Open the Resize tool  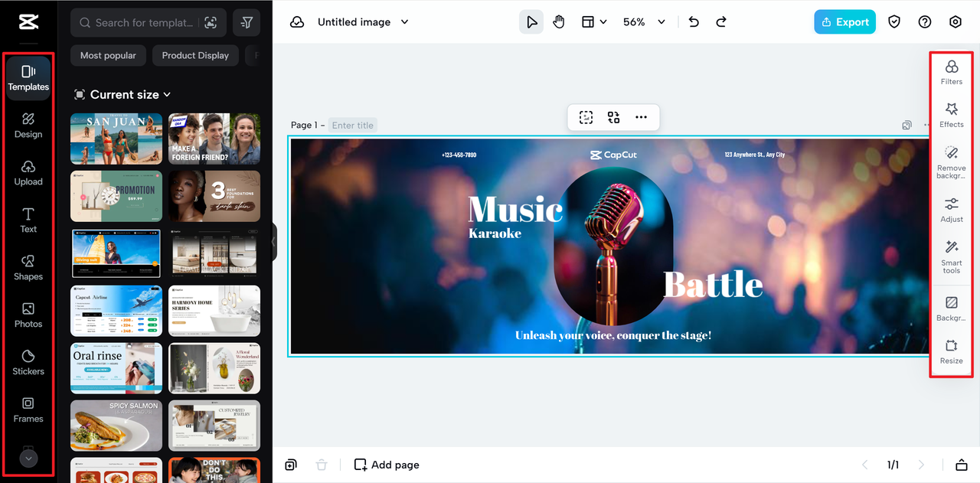click(x=952, y=352)
